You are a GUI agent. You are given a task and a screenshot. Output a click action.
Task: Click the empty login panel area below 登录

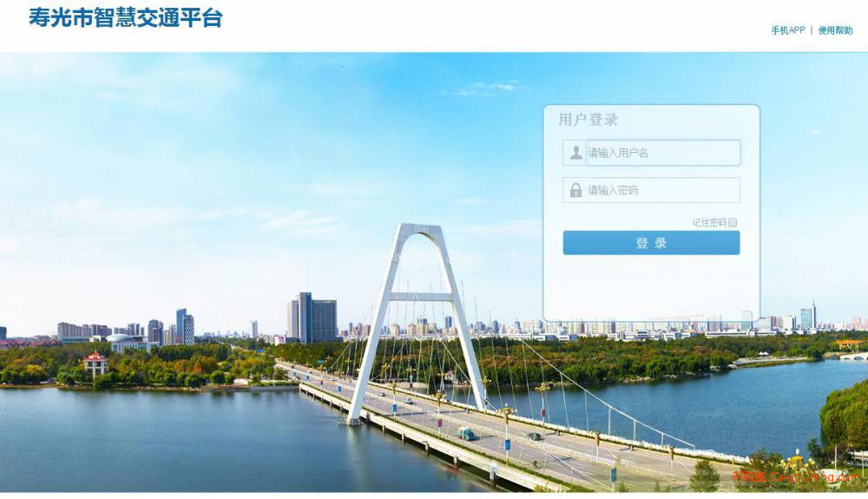click(652, 287)
